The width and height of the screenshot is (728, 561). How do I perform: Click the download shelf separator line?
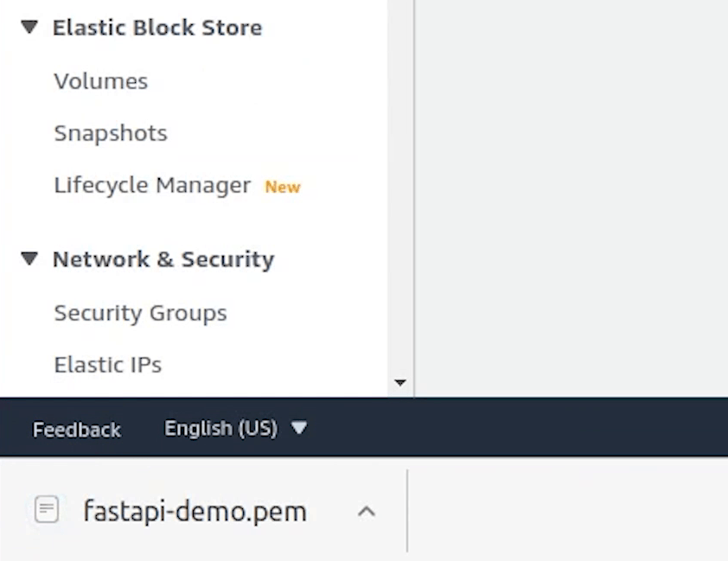(407, 511)
